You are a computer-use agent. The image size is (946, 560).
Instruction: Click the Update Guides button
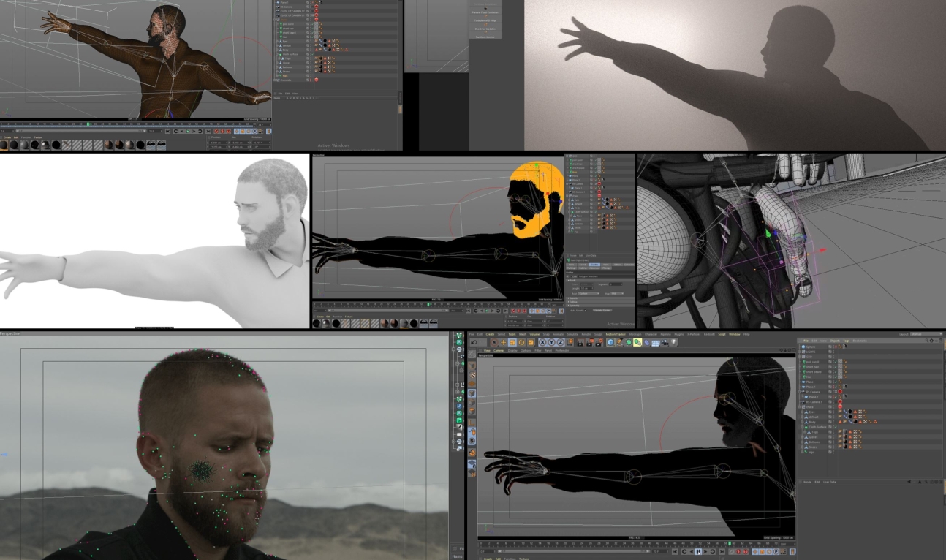click(x=602, y=310)
